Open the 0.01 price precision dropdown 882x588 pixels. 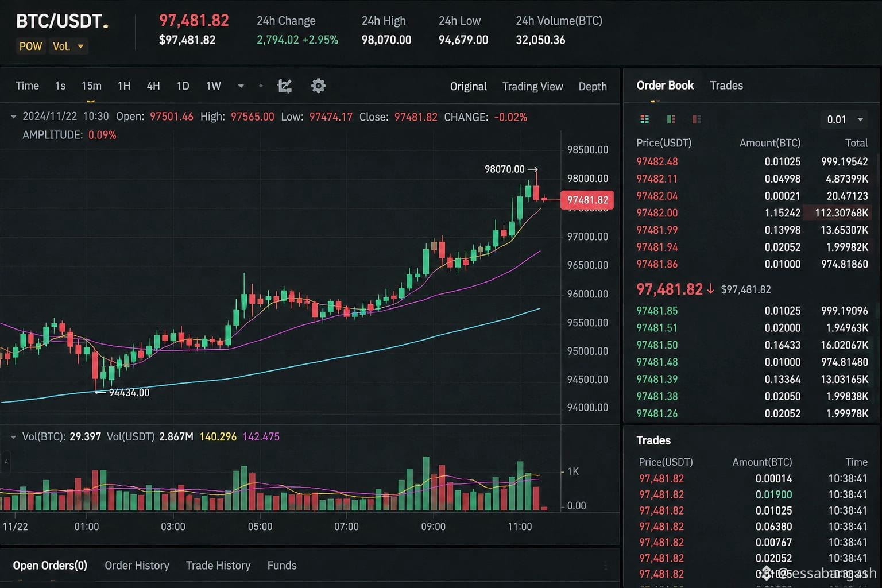click(x=845, y=119)
